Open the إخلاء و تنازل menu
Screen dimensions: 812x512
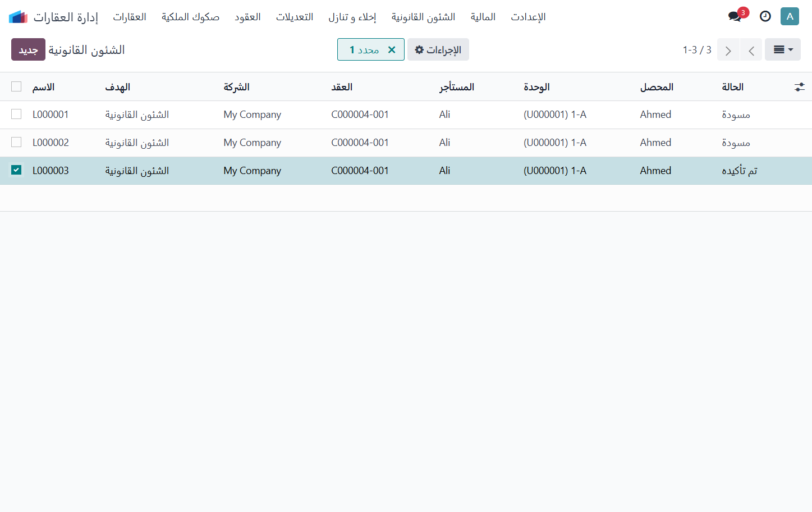[x=352, y=17]
